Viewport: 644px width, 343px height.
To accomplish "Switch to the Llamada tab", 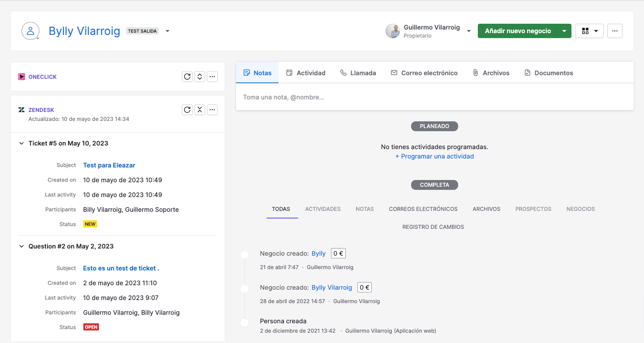I will [358, 73].
